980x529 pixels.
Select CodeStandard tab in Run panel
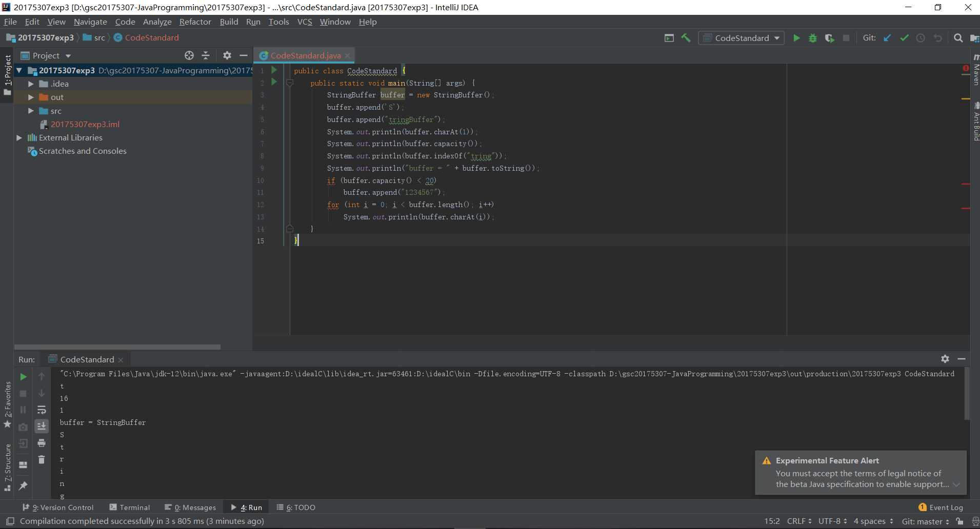pos(87,359)
